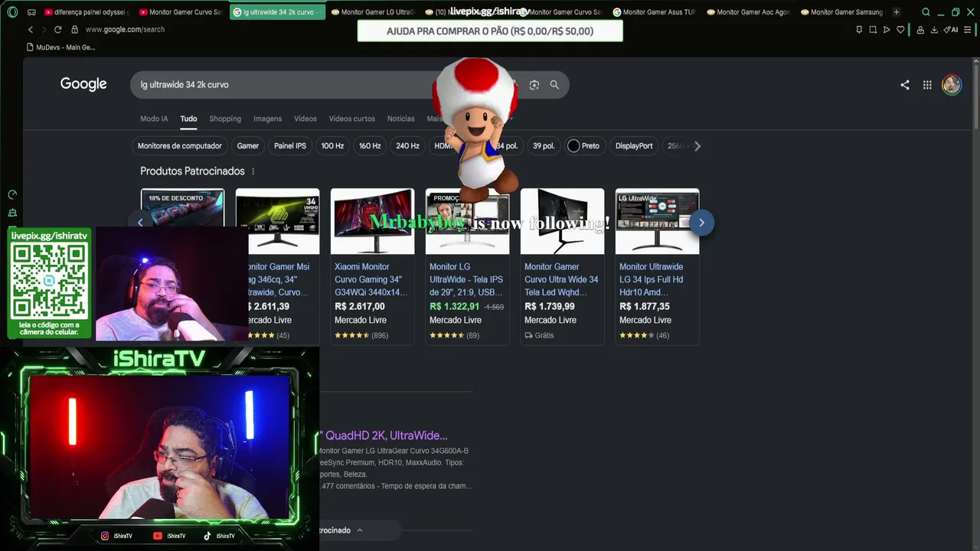
Task: Switch to Monitor Gamer Asus TUF tab
Action: click(x=653, y=12)
